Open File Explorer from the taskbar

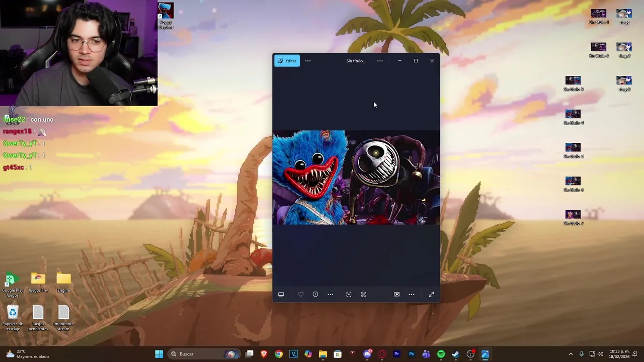tap(323, 354)
